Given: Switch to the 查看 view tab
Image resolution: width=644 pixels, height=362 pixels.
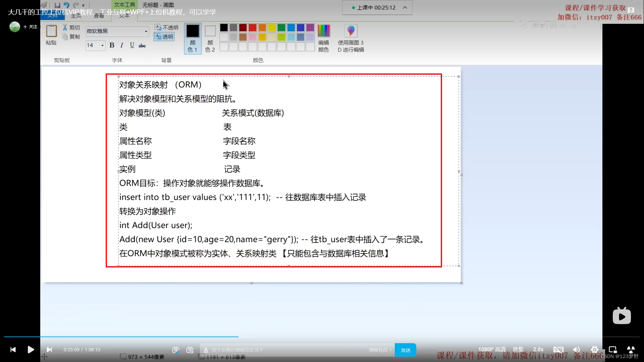Looking at the screenshot, I should pos(99,15).
